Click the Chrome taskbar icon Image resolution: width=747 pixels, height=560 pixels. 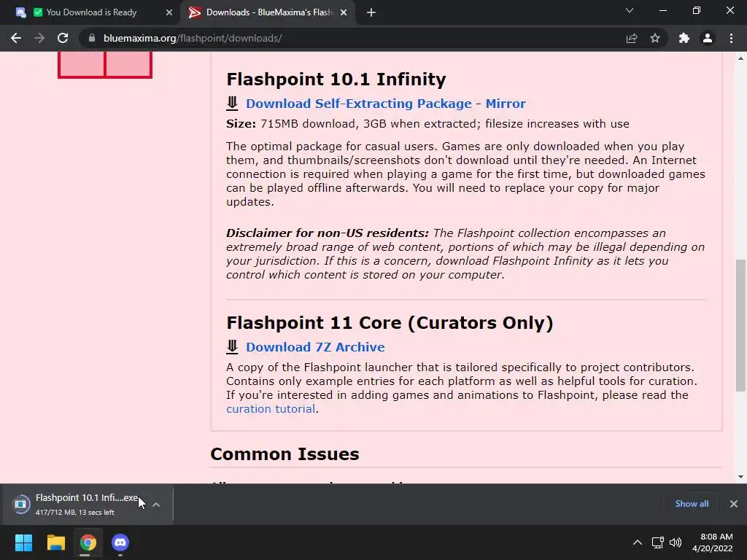point(88,542)
